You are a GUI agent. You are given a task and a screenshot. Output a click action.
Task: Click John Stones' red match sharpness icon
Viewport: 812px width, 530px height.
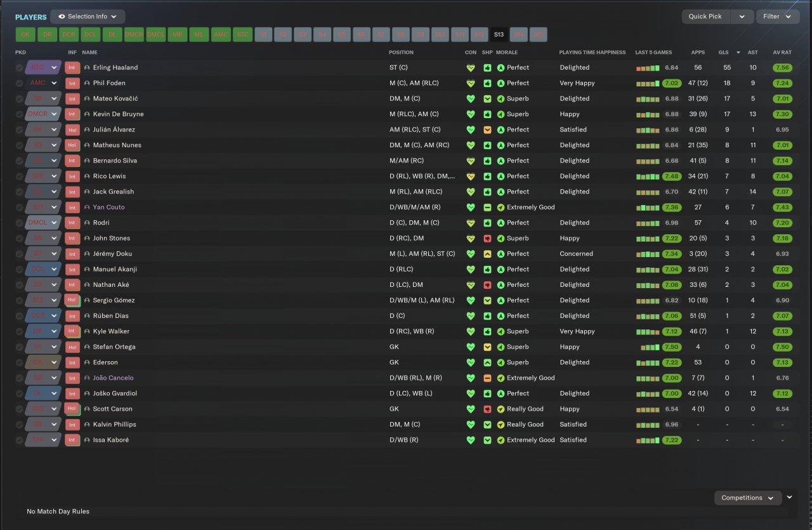click(487, 239)
